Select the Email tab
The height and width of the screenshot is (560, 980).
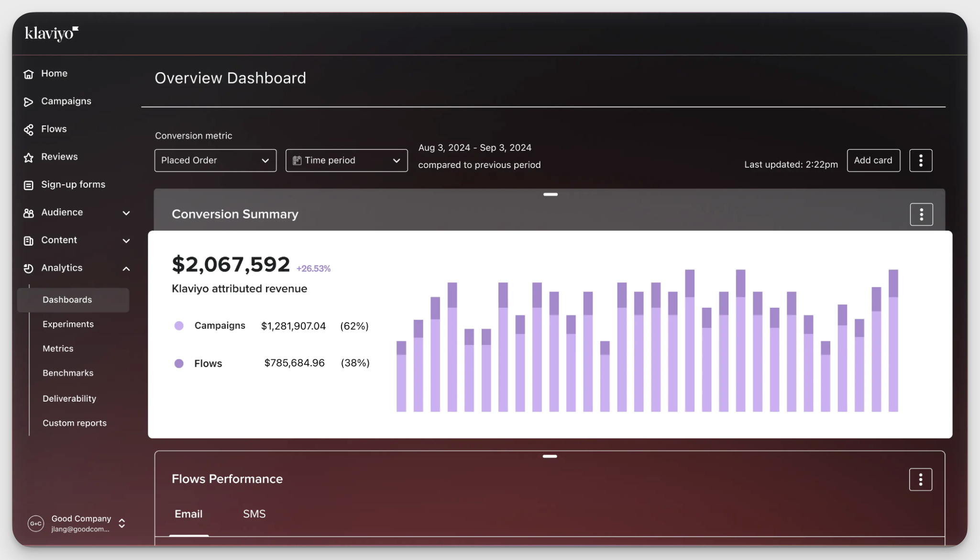188,514
